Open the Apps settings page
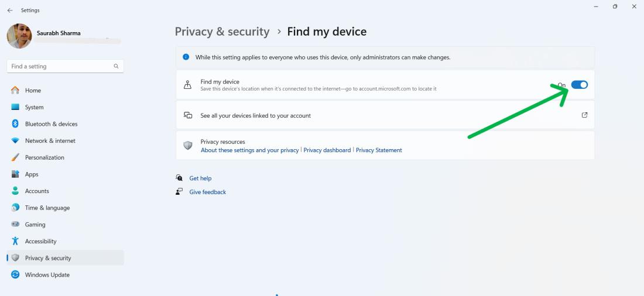Image resolution: width=644 pixels, height=296 pixels. coord(32,174)
